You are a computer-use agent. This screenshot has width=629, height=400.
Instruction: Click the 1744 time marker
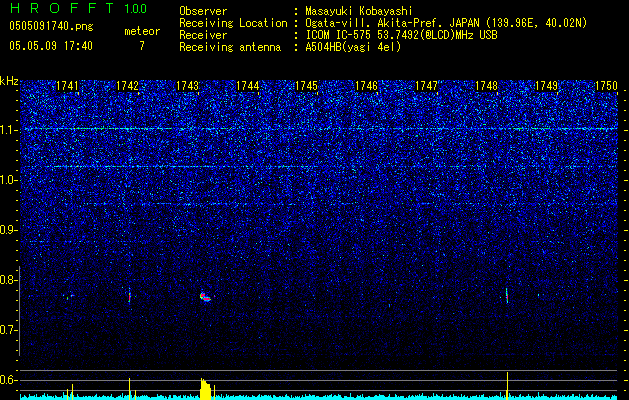tap(248, 86)
